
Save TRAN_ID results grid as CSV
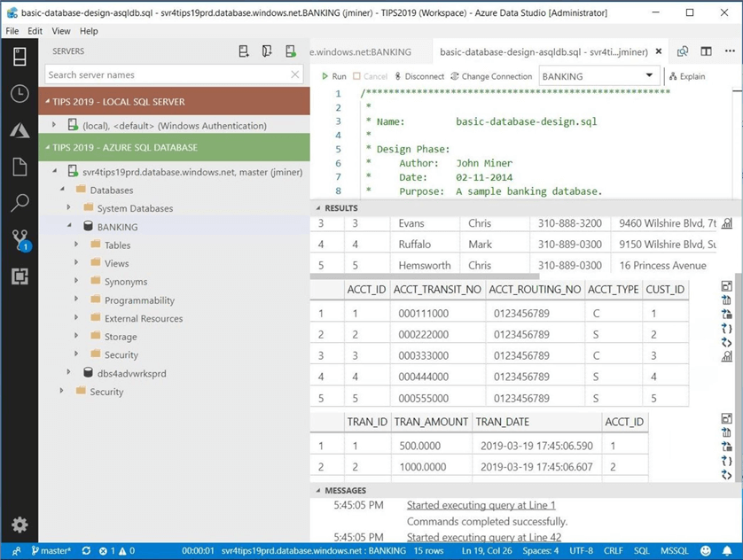(x=726, y=432)
